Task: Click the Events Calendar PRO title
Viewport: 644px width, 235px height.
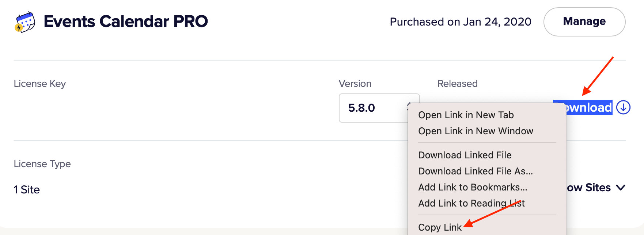Action: tap(126, 22)
